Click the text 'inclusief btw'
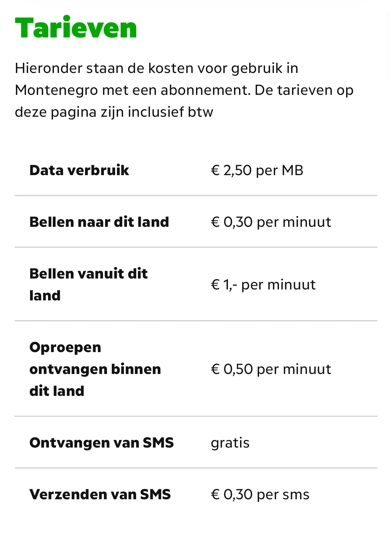 pyautogui.click(x=170, y=112)
